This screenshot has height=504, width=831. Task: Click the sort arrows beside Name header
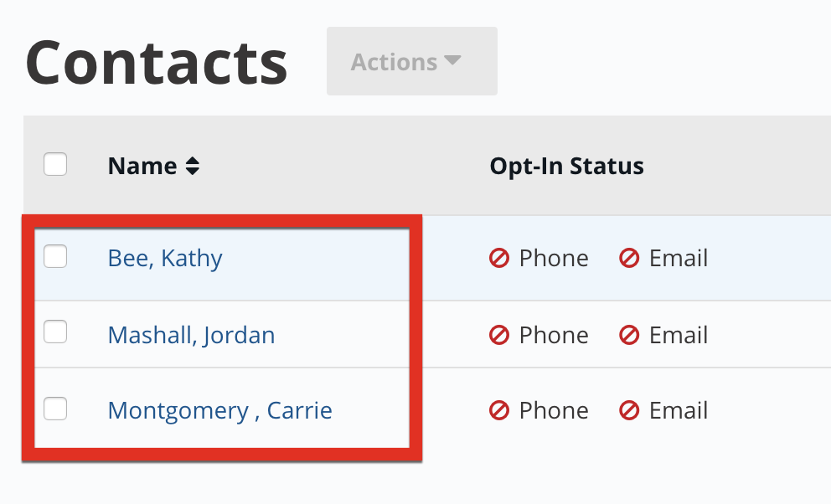click(x=193, y=166)
